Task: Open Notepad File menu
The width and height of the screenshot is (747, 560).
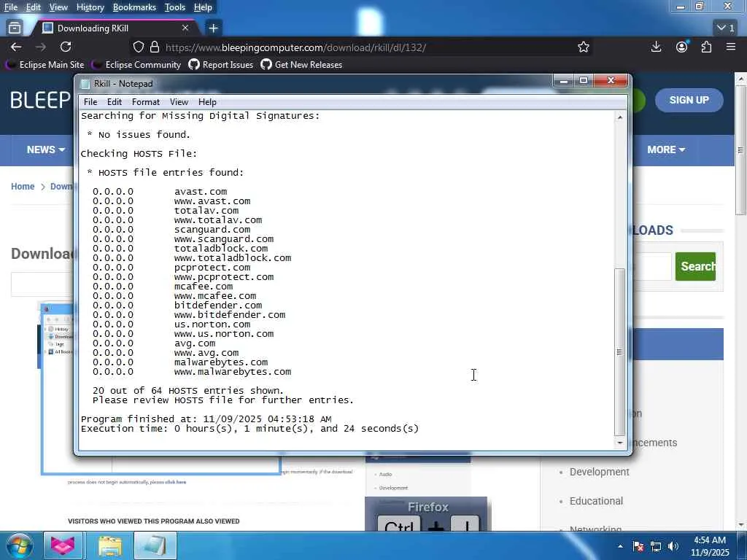Action: pos(90,102)
